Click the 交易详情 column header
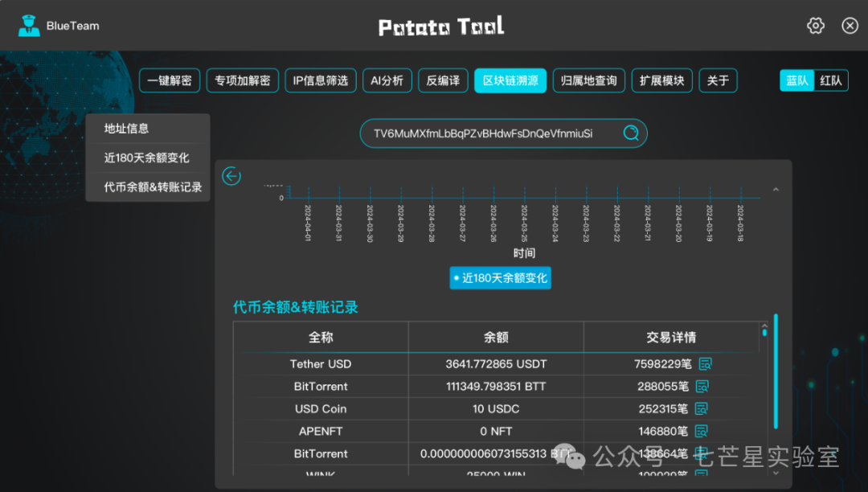Screen dimensions: 868x492 pos(671,337)
